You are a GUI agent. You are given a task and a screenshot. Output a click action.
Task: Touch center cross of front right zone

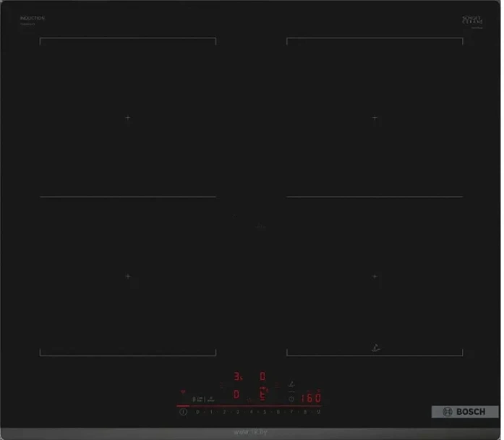click(x=375, y=276)
